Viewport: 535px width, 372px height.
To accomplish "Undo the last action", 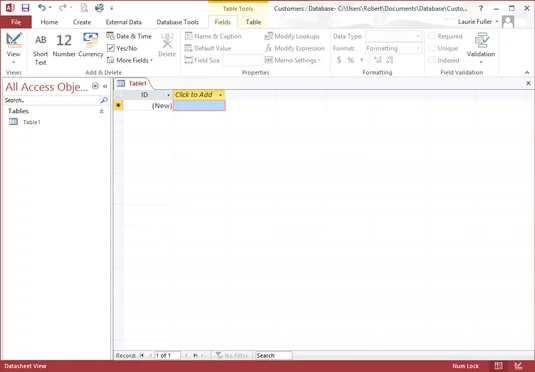I will click(x=42, y=8).
